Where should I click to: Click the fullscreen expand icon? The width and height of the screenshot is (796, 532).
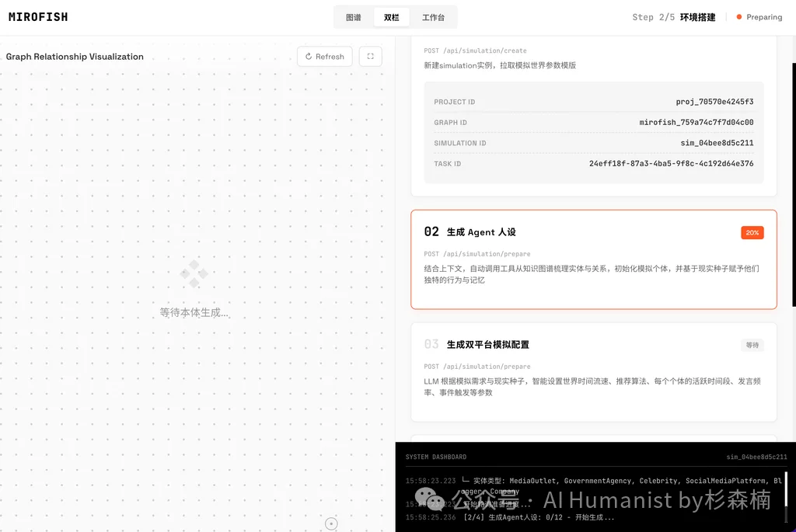click(370, 57)
